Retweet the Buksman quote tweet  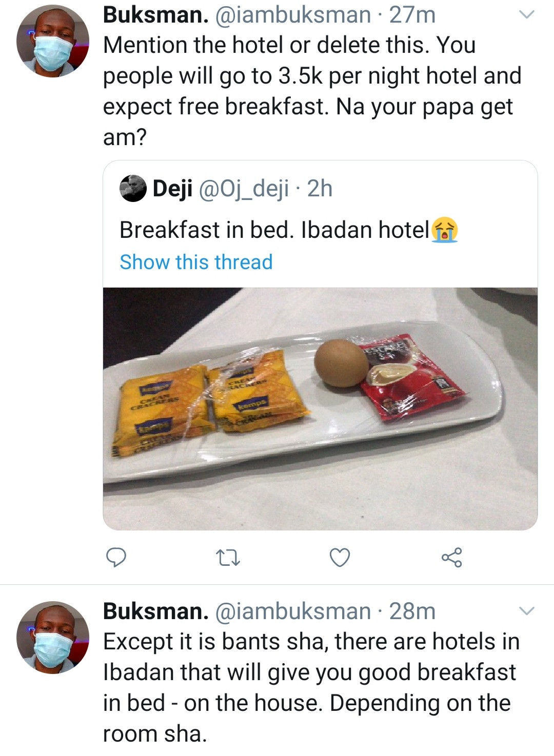pos(228,557)
